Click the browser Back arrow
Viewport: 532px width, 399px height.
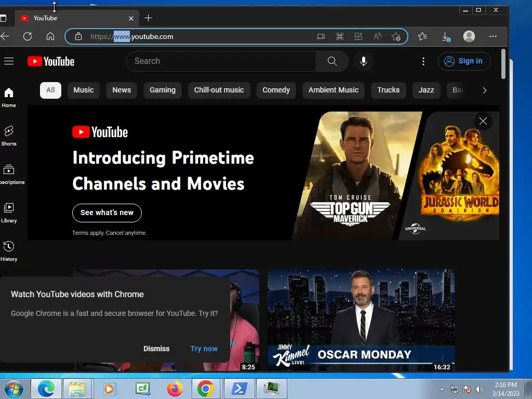pyautogui.click(x=5, y=36)
